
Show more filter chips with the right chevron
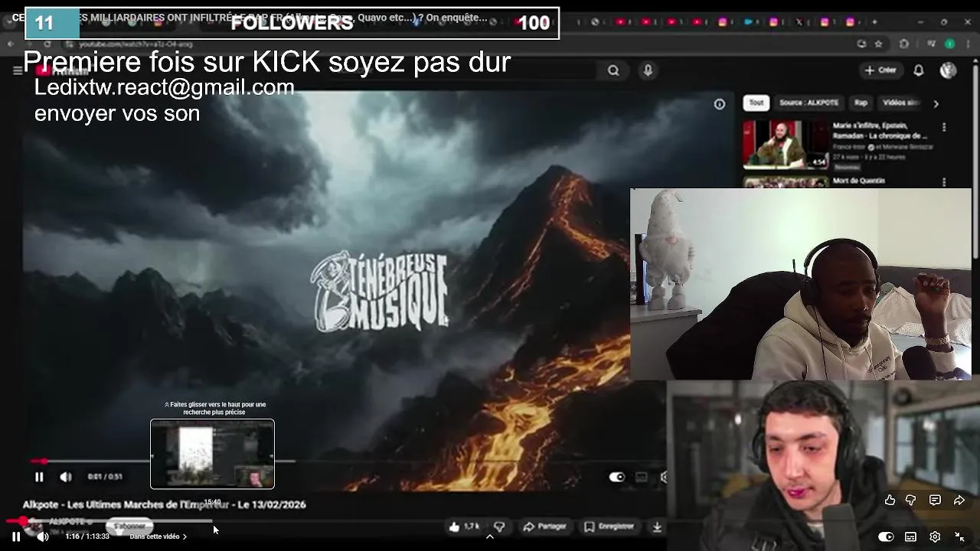tap(936, 103)
